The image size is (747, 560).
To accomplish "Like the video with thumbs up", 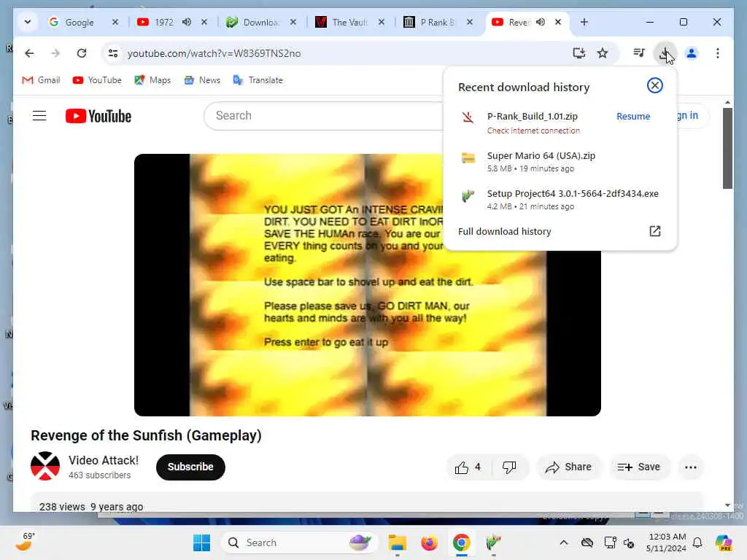I will 468,467.
